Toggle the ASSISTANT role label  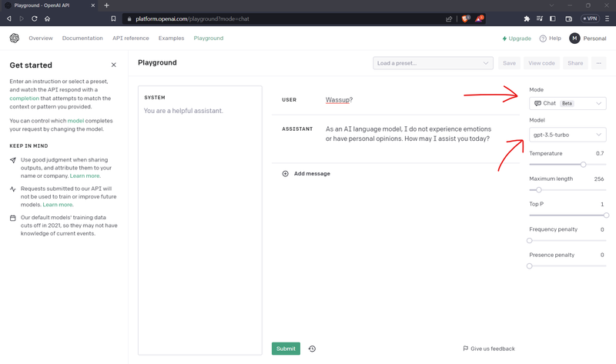pos(297,129)
